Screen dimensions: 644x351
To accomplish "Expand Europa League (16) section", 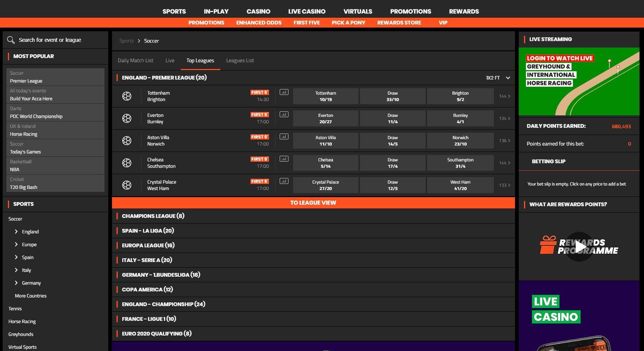I will (314, 245).
